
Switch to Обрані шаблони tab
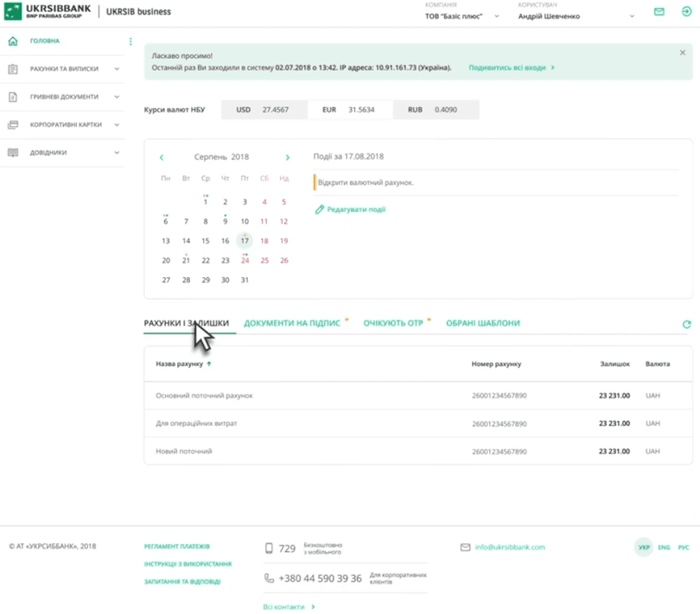click(482, 323)
